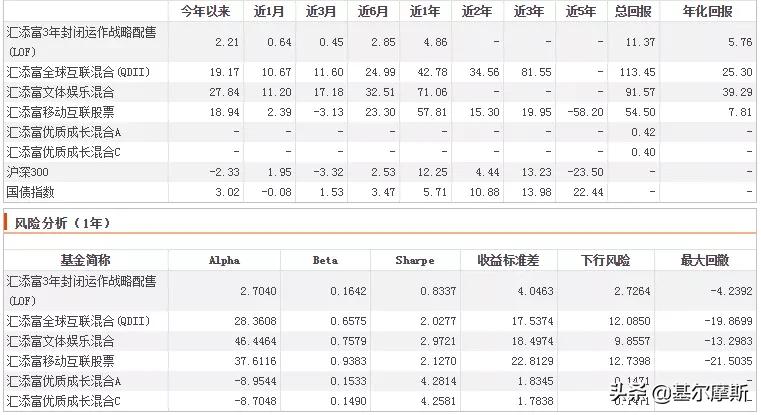Click the 近6月 column header
The image size is (761, 415).
pyautogui.click(x=373, y=11)
